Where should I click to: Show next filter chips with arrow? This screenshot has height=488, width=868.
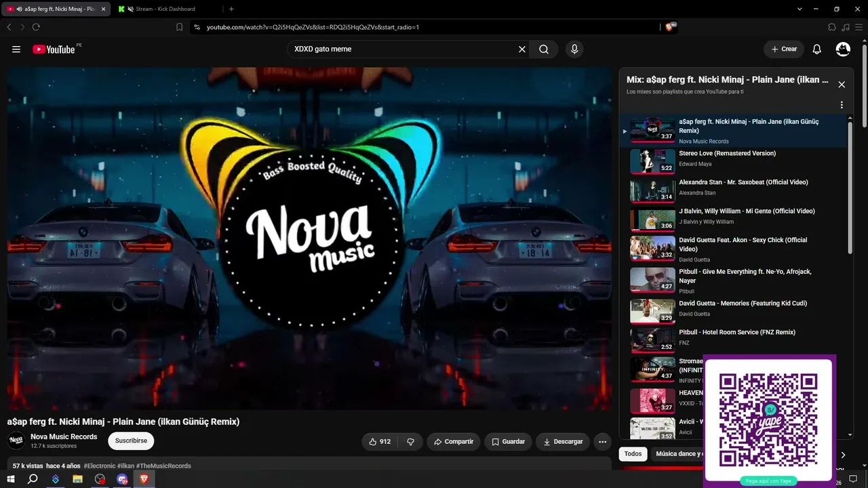coord(843,455)
